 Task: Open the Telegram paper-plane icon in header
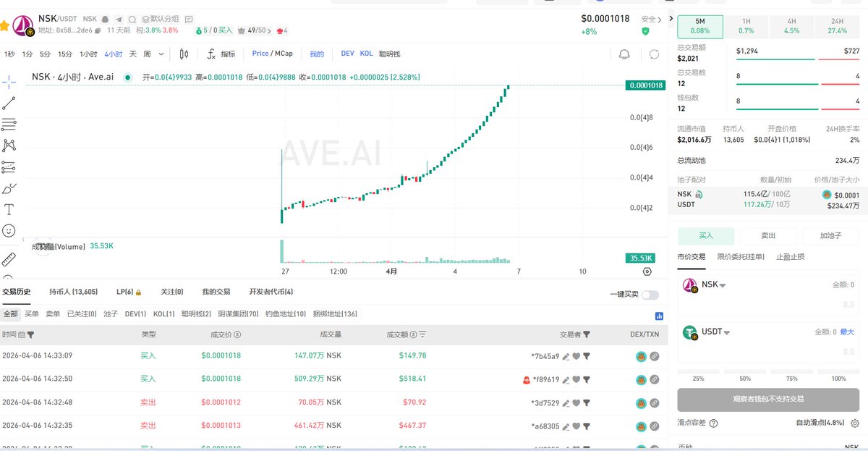click(119, 19)
